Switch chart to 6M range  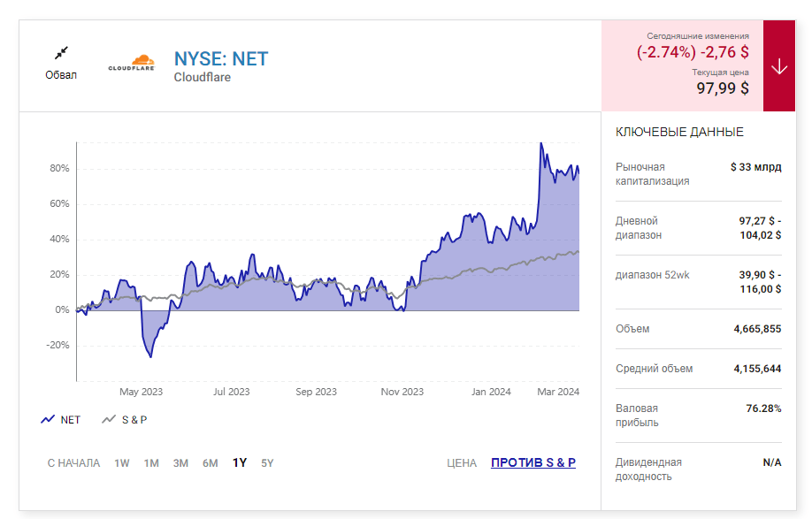tap(210, 463)
